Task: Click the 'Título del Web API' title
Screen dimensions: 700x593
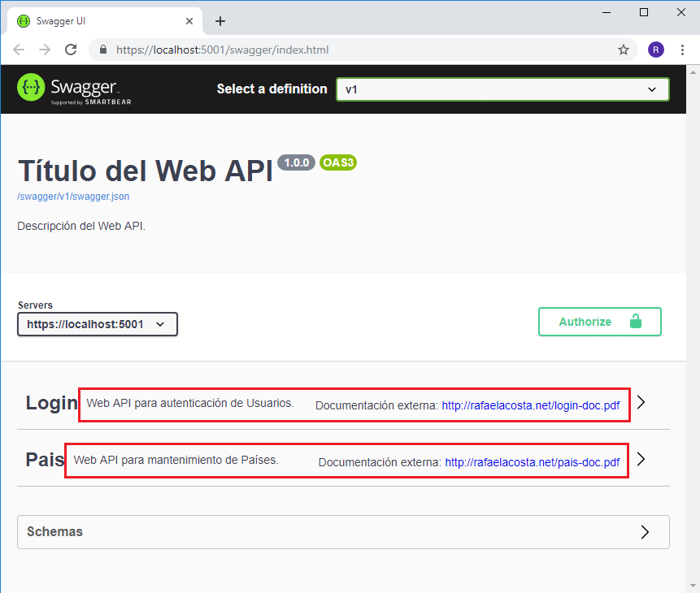Action: 146,171
